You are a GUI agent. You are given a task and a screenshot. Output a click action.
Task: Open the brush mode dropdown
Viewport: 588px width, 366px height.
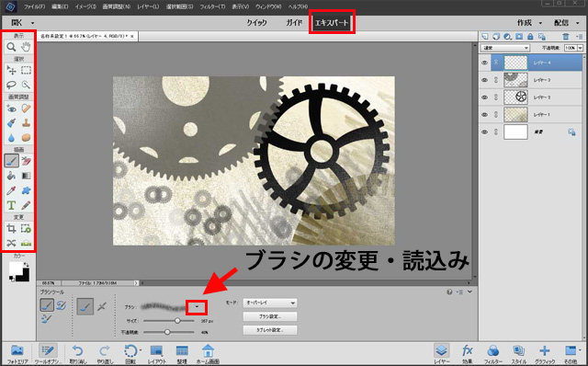point(269,303)
